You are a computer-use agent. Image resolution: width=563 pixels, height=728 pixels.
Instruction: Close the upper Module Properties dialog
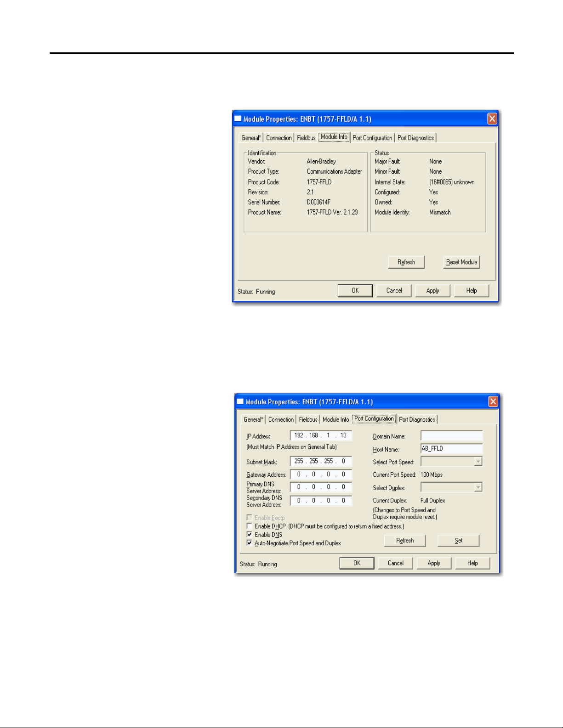tap(492, 119)
